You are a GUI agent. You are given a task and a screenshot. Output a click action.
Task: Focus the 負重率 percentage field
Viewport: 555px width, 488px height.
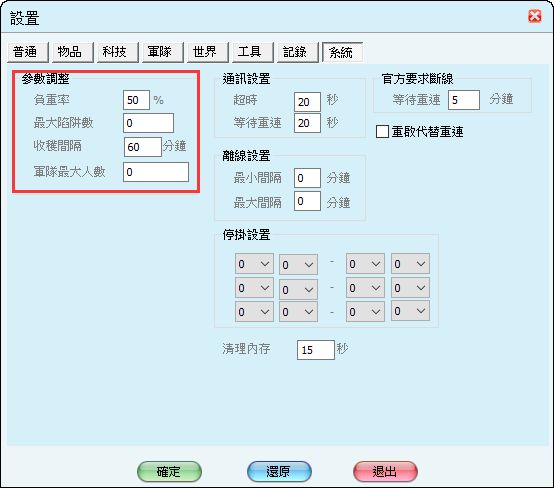point(136,100)
